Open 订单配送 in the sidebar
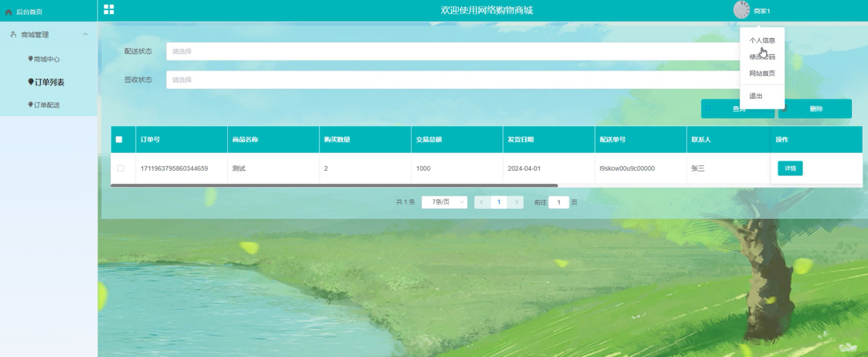 click(x=47, y=105)
